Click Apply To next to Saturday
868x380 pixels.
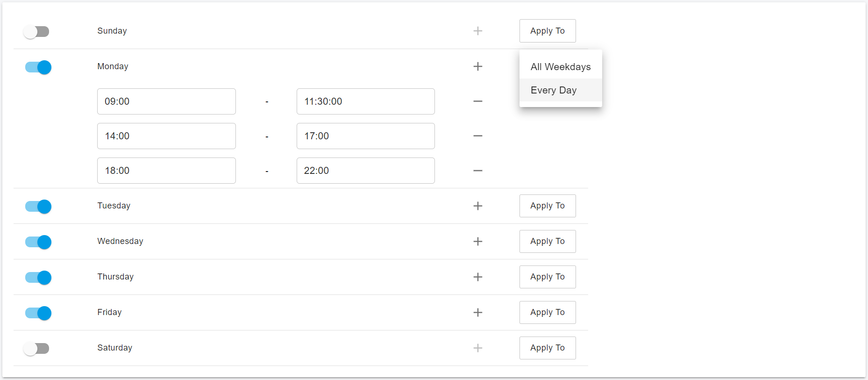[547, 348]
